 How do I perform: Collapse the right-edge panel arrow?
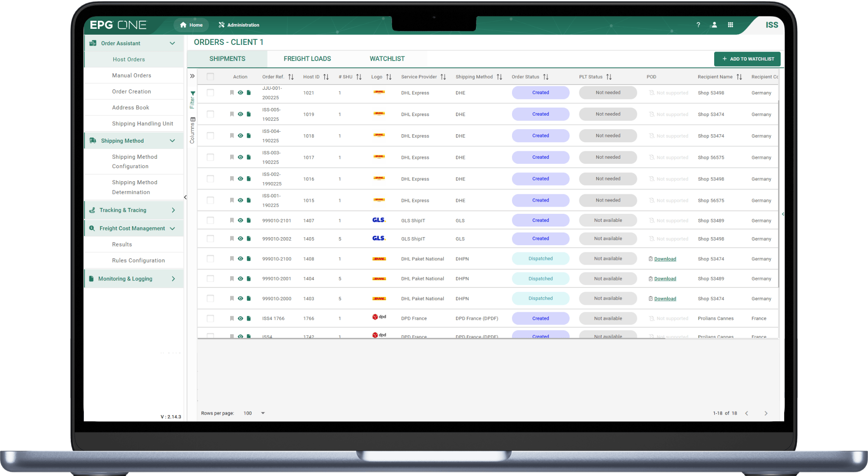pyautogui.click(x=783, y=214)
